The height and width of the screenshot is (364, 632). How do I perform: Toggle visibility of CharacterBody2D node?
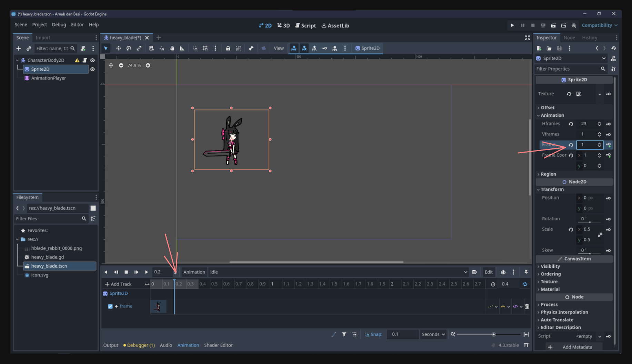[x=92, y=60]
